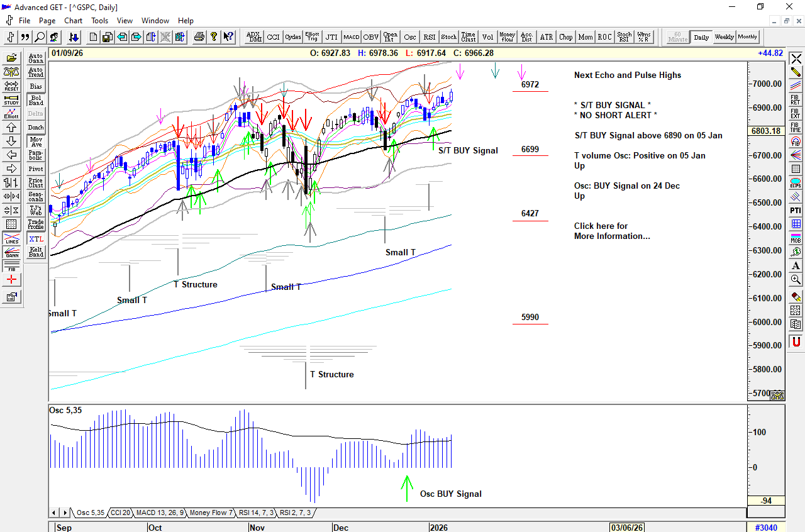This screenshot has width=805, height=532.
Task: Toggle the XTL indicator button
Action: [x=36, y=239]
